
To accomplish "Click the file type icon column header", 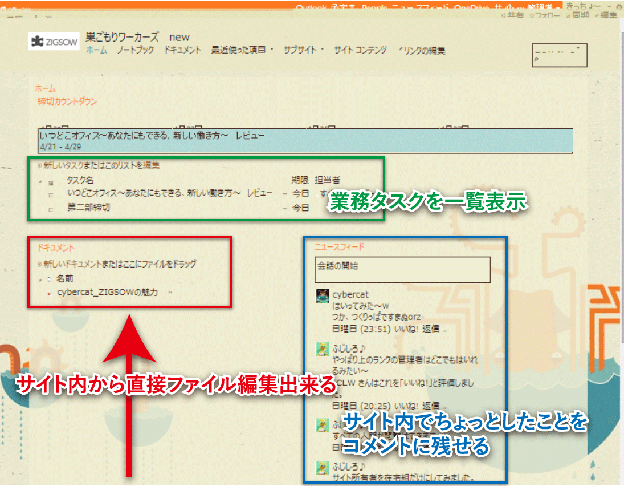I will (49, 279).
